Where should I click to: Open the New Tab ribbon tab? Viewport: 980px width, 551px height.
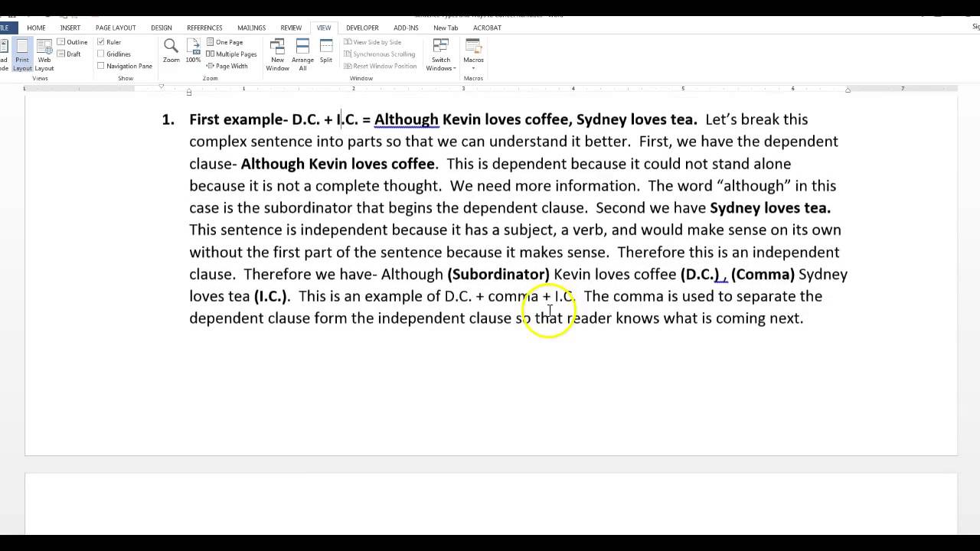click(x=446, y=28)
